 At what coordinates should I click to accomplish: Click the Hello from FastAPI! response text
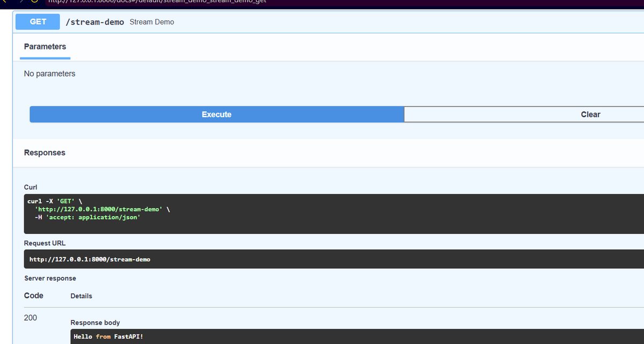(108, 336)
